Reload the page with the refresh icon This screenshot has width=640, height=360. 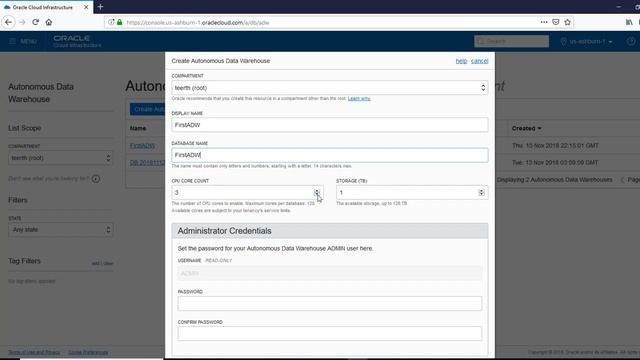click(36, 22)
